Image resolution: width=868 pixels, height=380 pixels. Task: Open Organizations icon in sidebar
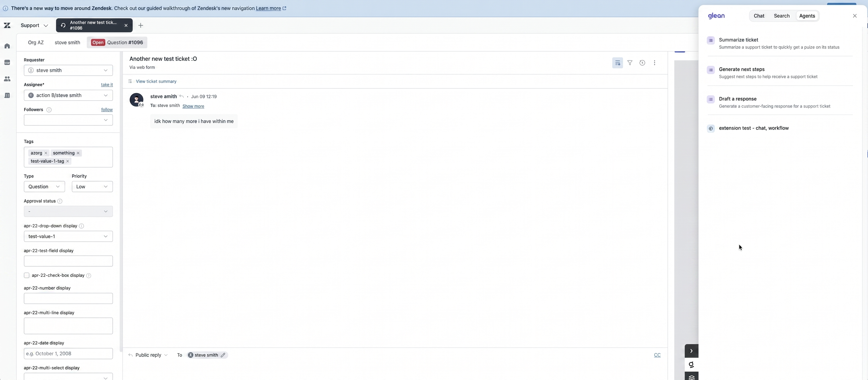coord(7,96)
